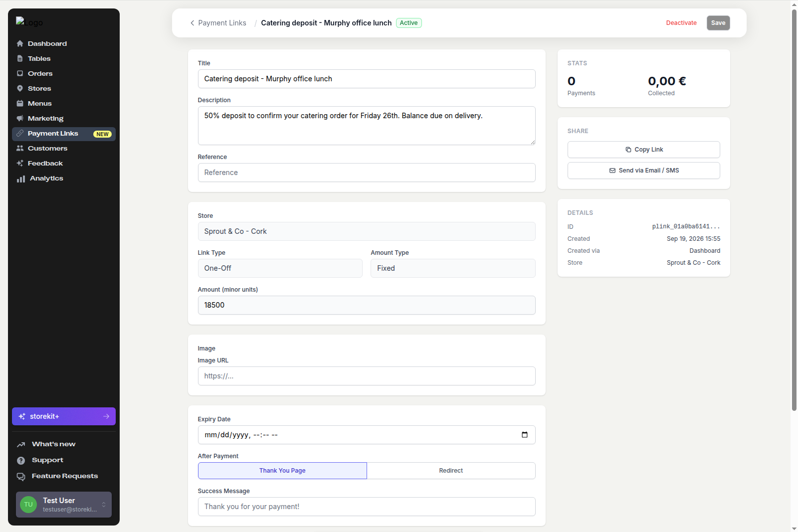The height and width of the screenshot is (532, 798).
Task: Navigate to Customers in the sidebar
Action: (64, 149)
